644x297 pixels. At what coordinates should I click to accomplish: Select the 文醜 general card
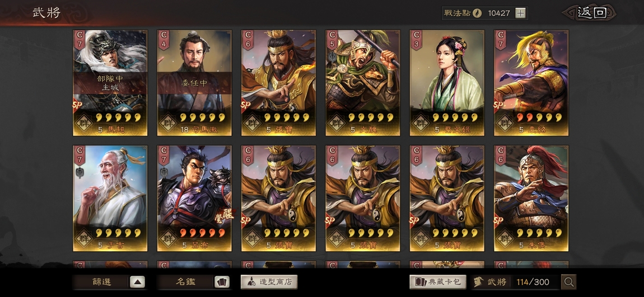(x=363, y=83)
